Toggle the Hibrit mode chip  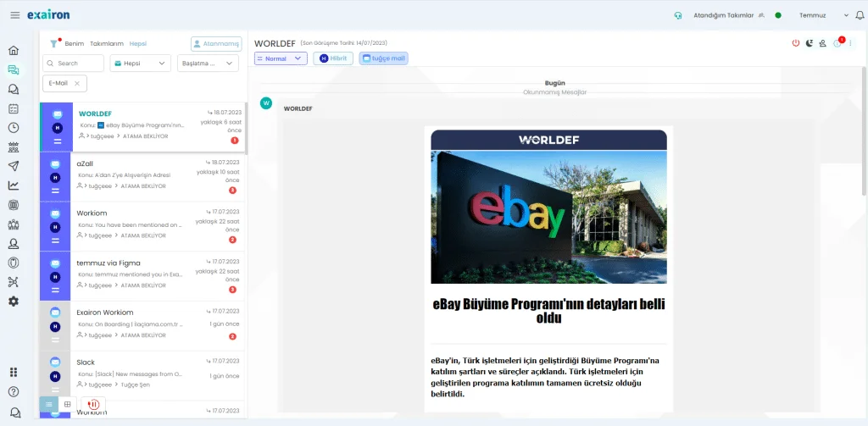pyautogui.click(x=333, y=58)
